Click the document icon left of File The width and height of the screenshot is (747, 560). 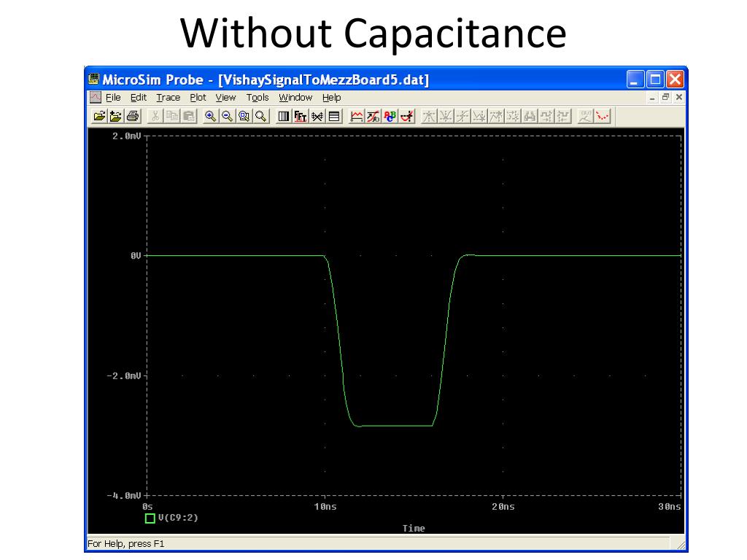pyautogui.click(x=96, y=97)
